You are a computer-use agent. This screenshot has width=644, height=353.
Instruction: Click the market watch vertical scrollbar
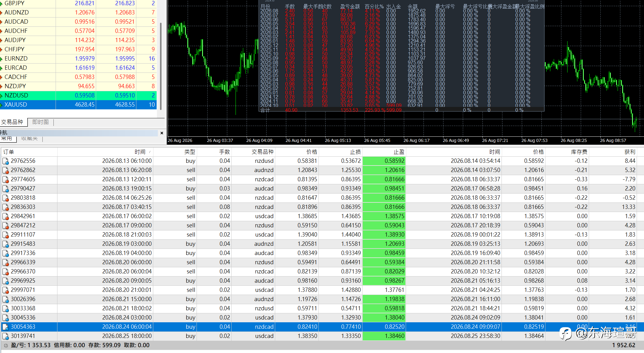point(161,66)
